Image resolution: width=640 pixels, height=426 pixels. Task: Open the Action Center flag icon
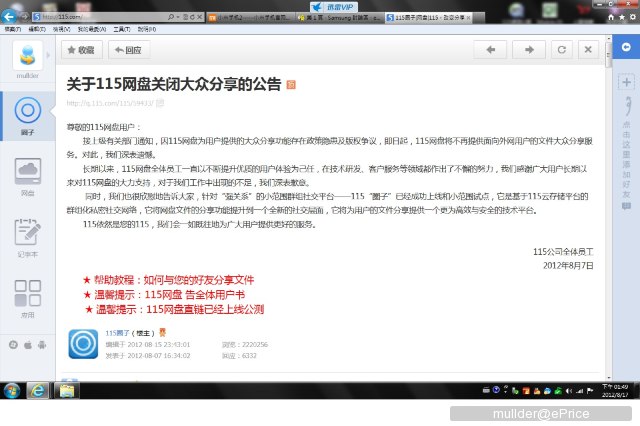(x=590, y=391)
